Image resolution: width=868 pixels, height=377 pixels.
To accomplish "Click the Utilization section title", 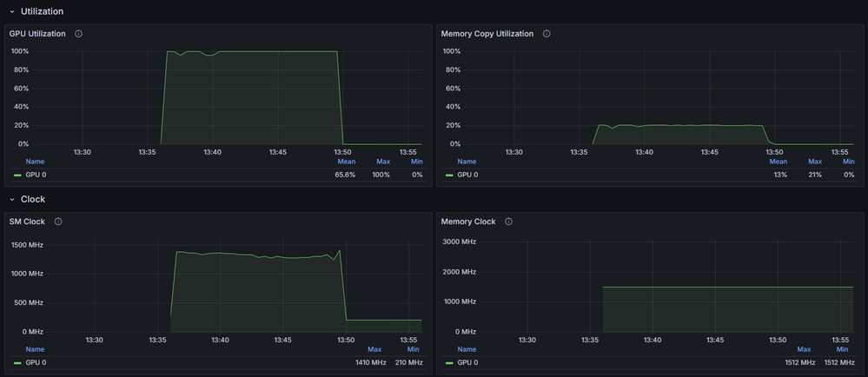I will [42, 11].
